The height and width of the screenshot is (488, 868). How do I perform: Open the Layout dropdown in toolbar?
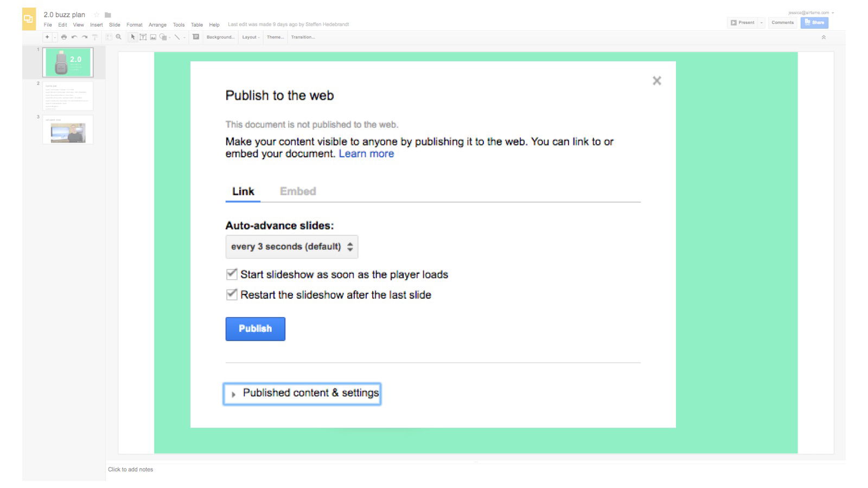click(x=251, y=37)
